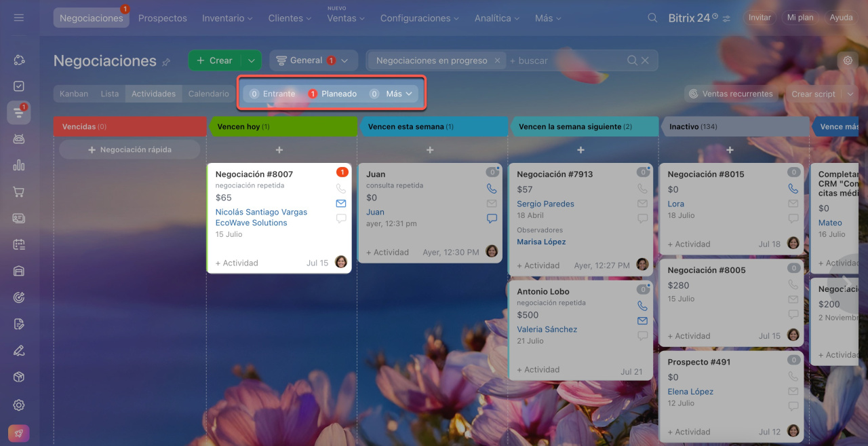Image resolution: width=868 pixels, height=446 pixels.
Task: Click phone icon on Negociación #8015 card
Action: pos(793,189)
